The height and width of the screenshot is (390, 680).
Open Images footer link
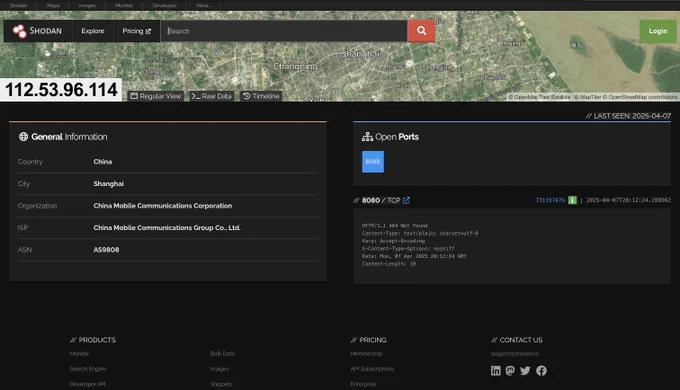point(219,369)
